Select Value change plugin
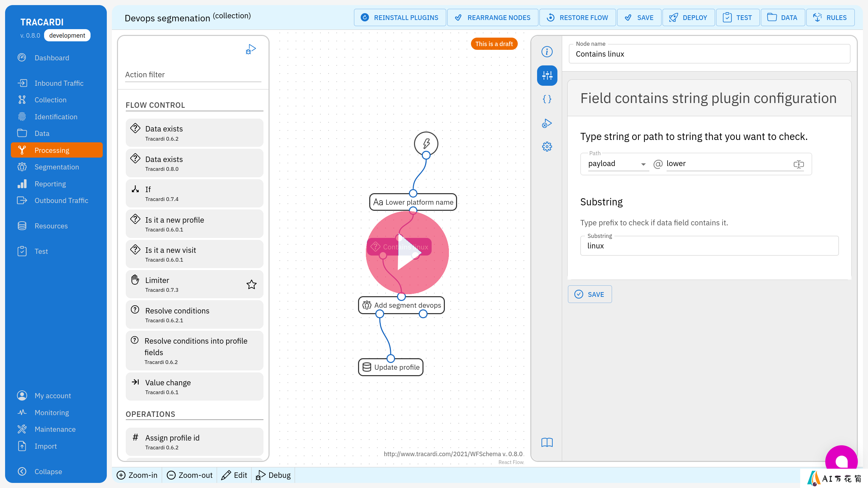 pyautogui.click(x=194, y=386)
